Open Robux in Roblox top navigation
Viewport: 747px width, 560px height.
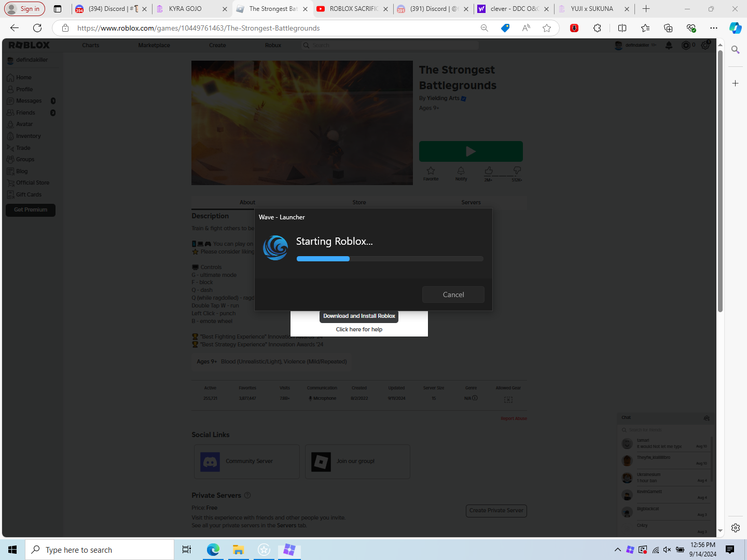[273, 45]
